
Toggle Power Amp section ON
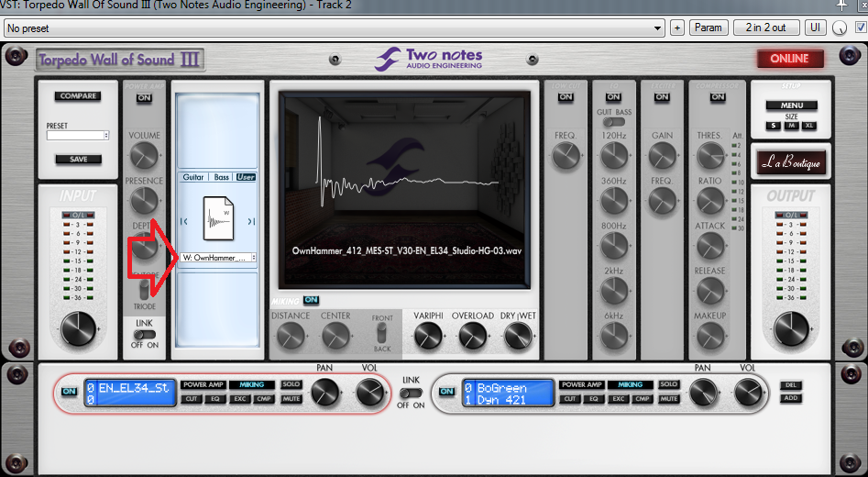144,98
